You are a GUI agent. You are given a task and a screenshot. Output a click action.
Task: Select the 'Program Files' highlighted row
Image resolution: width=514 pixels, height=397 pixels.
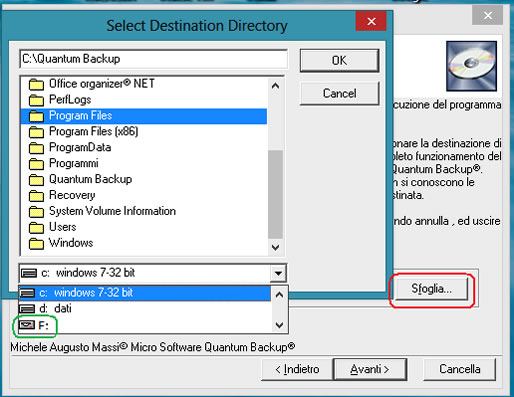144,116
